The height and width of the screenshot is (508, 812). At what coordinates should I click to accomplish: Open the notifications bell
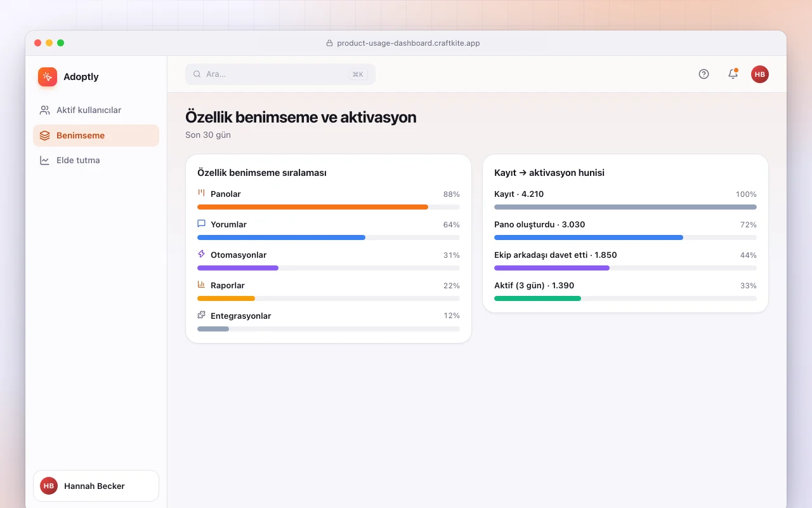pyautogui.click(x=733, y=74)
